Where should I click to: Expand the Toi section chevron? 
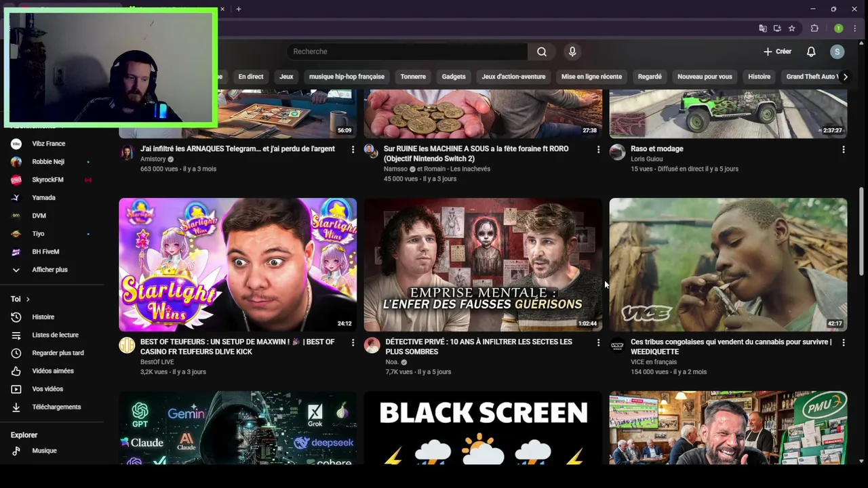(28, 299)
